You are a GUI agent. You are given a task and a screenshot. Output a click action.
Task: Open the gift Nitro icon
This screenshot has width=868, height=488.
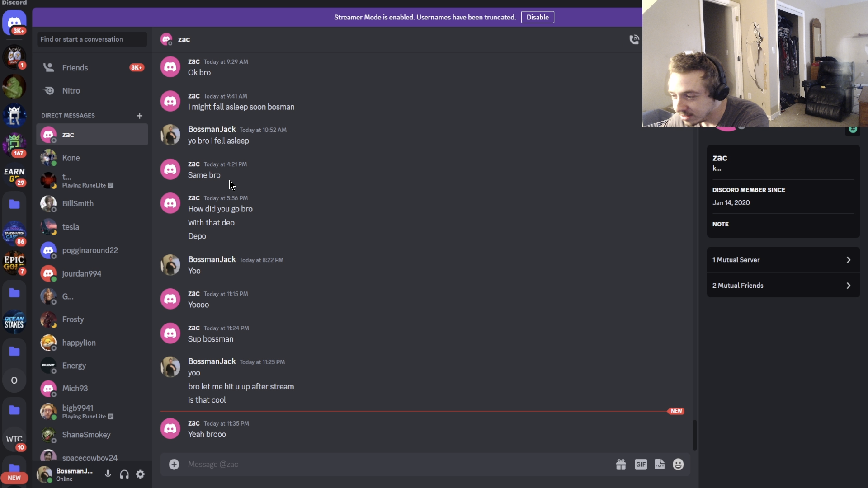click(621, 465)
